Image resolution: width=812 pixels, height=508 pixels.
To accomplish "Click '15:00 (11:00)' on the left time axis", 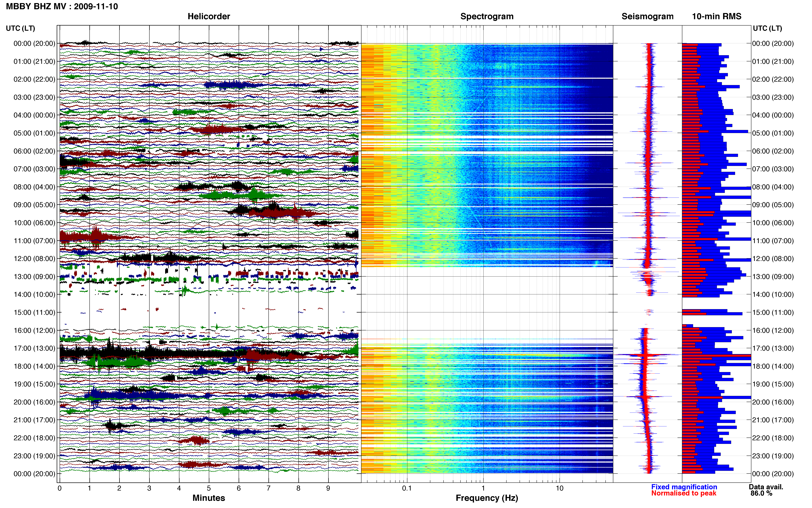I will 34,312.
